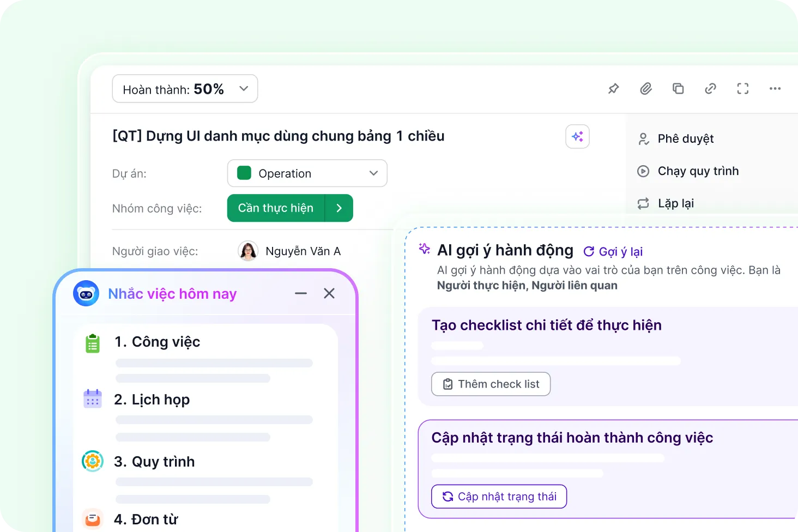Image resolution: width=798 pixels, height=532 pixels.
Task: Open 1. Công việc reminder item
Action: tap(158, 342)
